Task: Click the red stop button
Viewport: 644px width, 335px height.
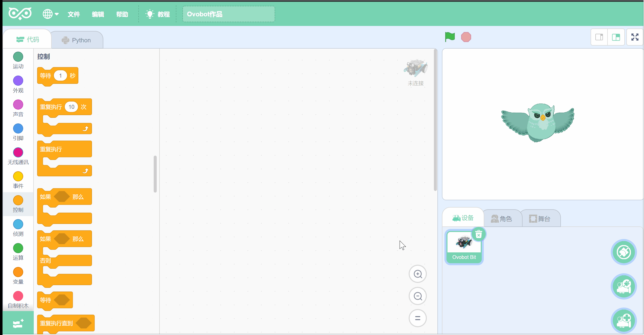Action: pyautogui.click(x=466, y=37)
